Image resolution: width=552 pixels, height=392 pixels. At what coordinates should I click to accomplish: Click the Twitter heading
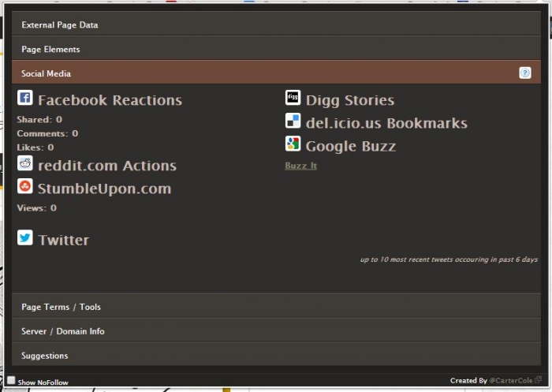tap(63, 240)
